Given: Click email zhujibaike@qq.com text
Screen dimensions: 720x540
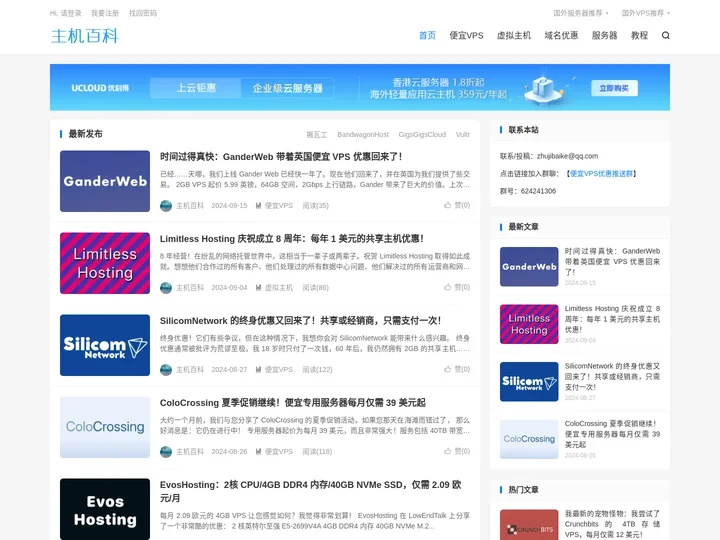Looking at the screenshot, I should tap(567, 156).
